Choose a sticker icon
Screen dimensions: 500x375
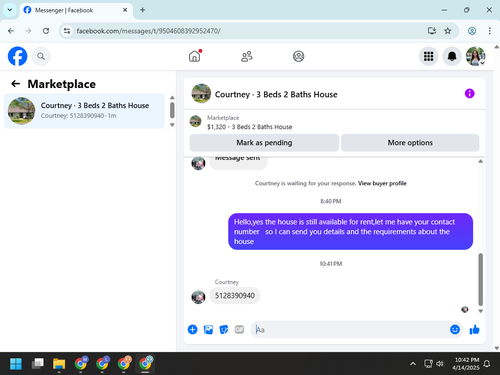(224, 330)
